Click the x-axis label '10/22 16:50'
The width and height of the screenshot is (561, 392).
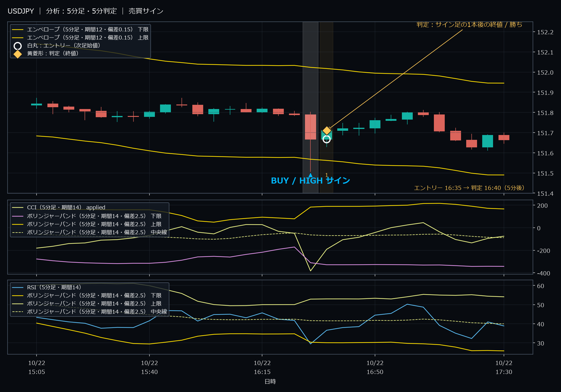tap(375, 367)
